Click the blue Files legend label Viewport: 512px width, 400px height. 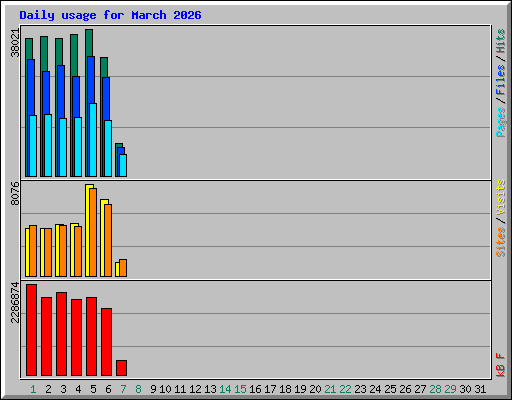(x=501, y=79)
